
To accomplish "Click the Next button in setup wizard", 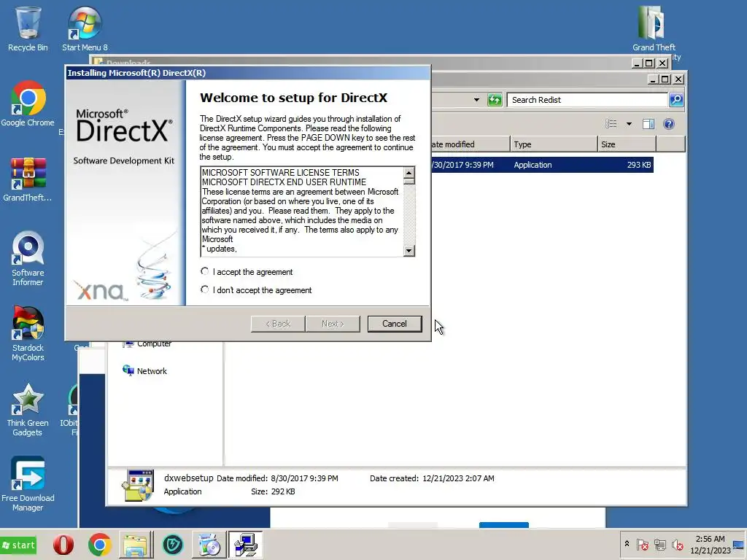I will [x=333, y=324].
